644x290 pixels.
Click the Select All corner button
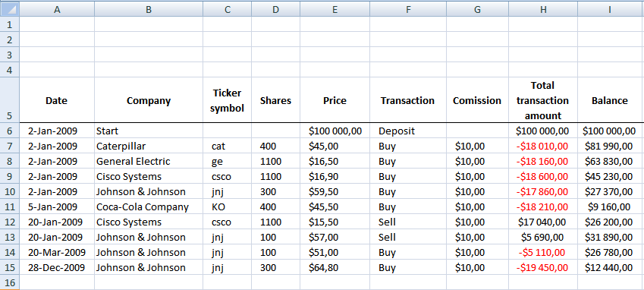coord(9,8)
